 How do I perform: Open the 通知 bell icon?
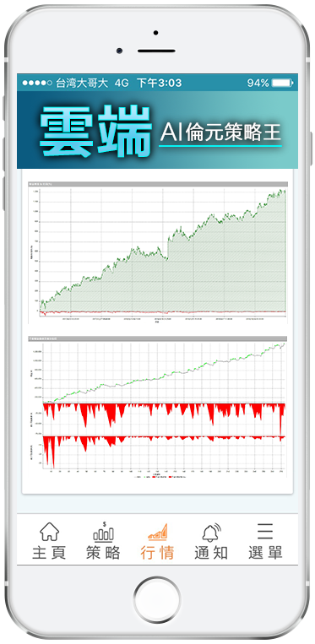(x=211, y=532)
